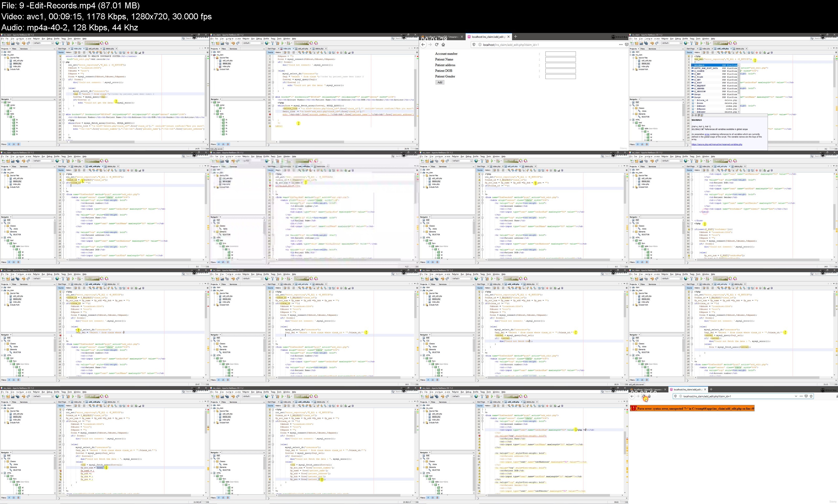Image resolution: width=838 pixels, height=504 pixels.
Task: Click Account number input in form browser frame
Action: [x=561, y=54]
